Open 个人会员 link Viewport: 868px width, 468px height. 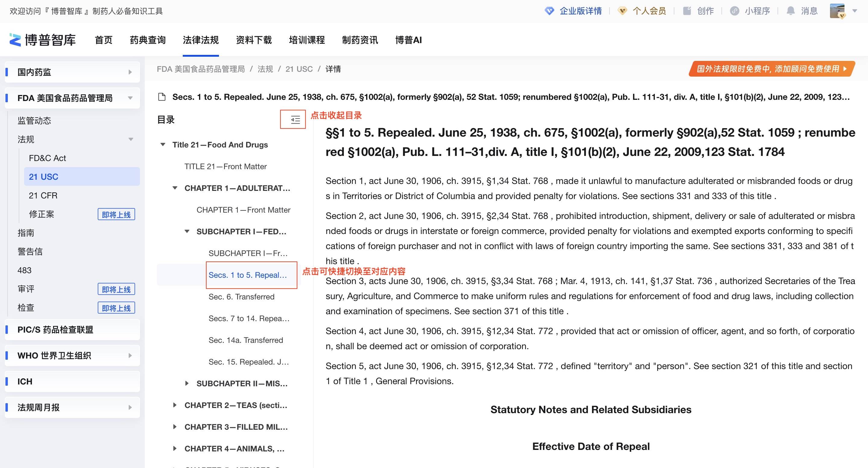pos(649,11)
